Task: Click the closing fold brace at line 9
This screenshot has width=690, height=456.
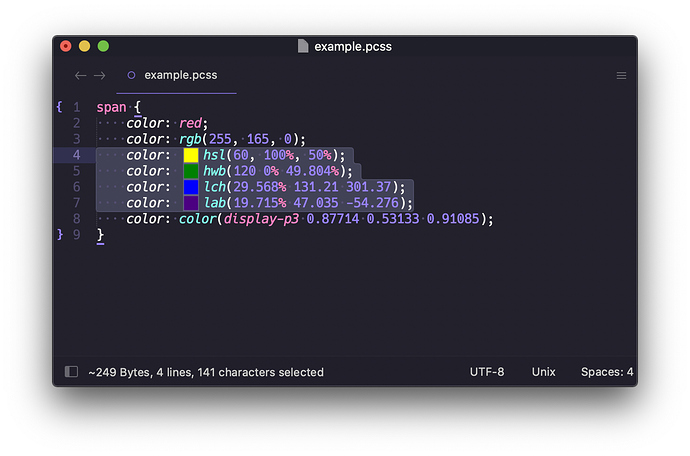Action: coord(60,235)
